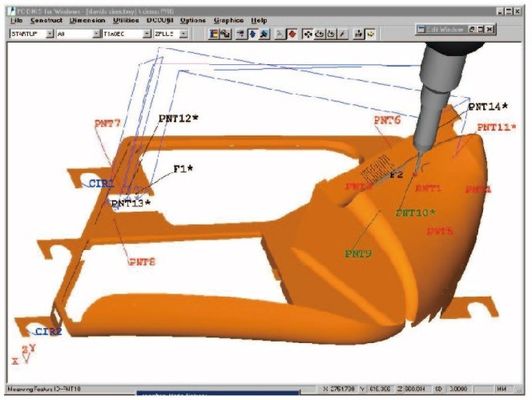Click the MM units status bar entry
532x400 pixels.
click(x=501, y=389)
